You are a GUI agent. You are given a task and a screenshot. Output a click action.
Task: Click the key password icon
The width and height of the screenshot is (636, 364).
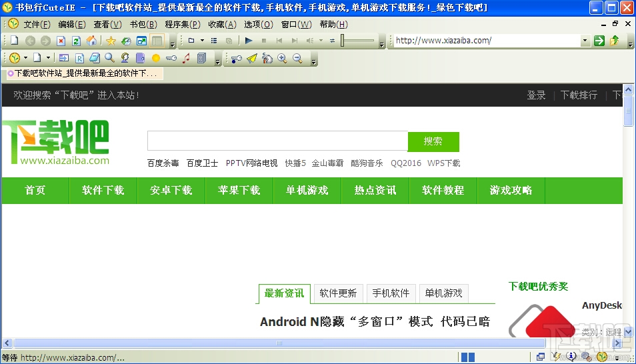pos(171,58)
